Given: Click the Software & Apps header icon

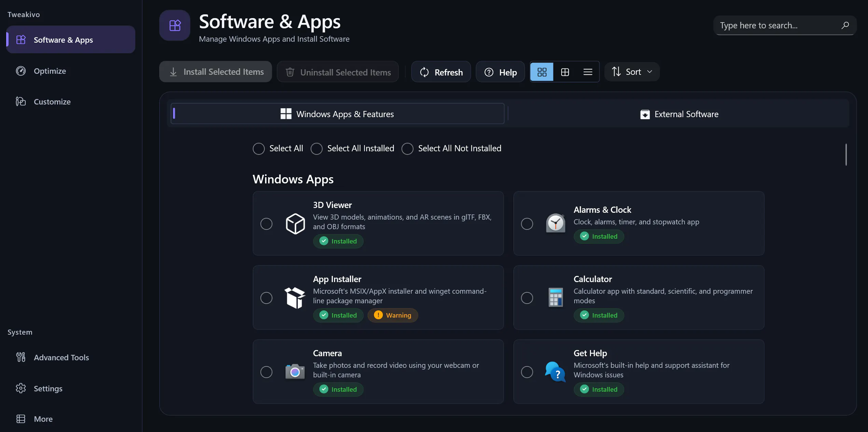Looking at the screenshot, I should 175,25.
